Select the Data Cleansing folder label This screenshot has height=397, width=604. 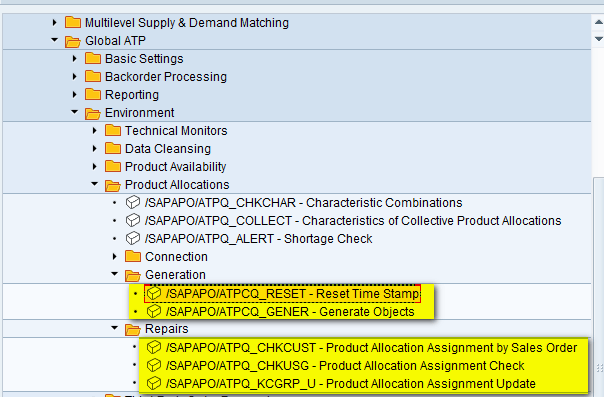(x=168, y=149)
